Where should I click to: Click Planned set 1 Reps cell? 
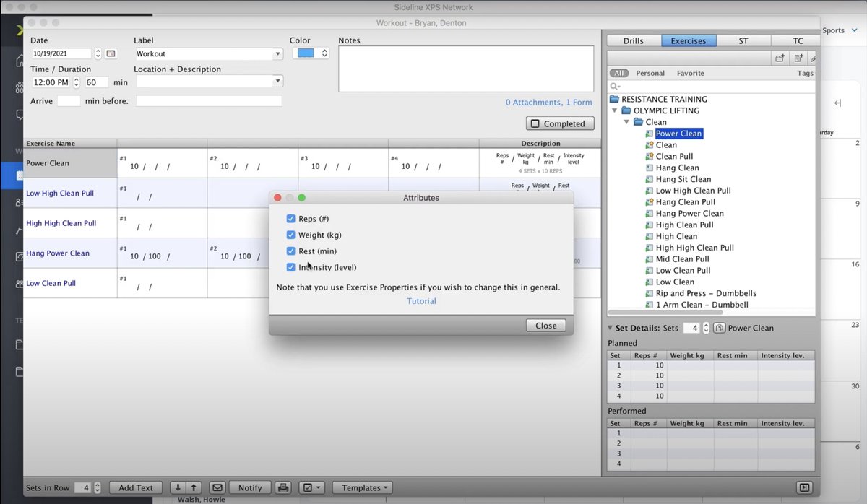(649, 365)
